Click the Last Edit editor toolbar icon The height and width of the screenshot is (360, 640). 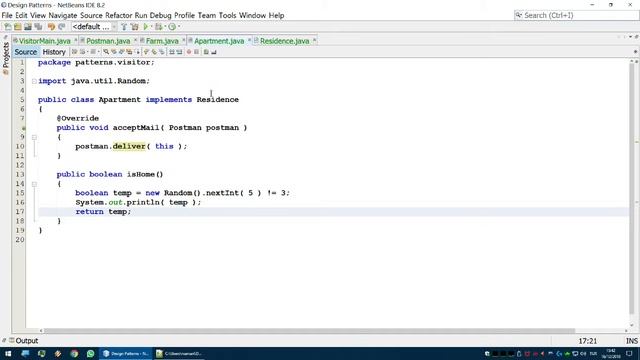(x=74, y=52)
